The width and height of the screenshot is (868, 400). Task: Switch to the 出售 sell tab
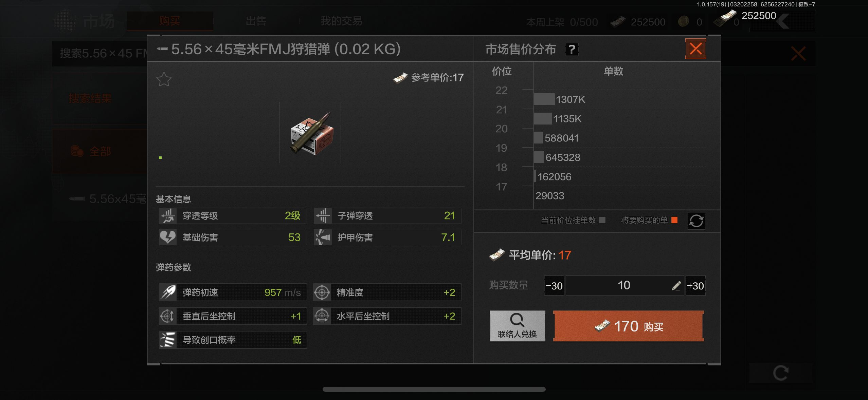click(256, 21)
